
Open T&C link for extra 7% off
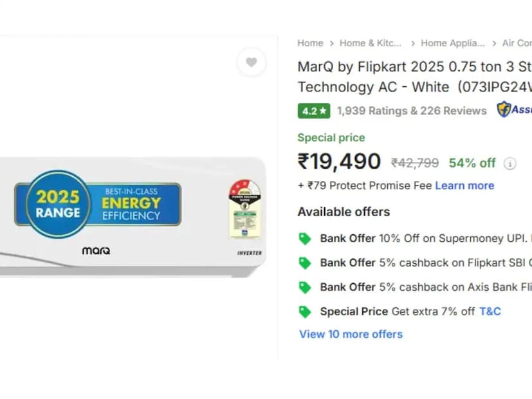pyautogui.click(x=490, y=311)
